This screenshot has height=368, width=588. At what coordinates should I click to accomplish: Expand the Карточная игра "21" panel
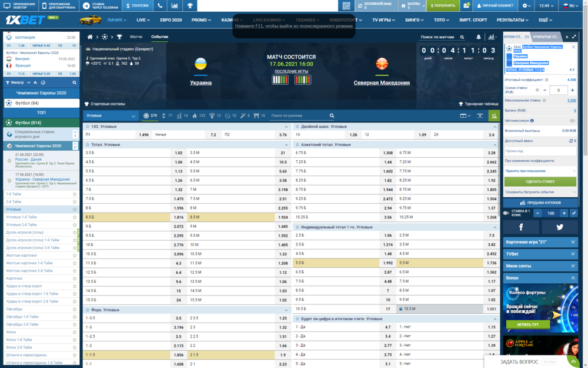point(540,242)
